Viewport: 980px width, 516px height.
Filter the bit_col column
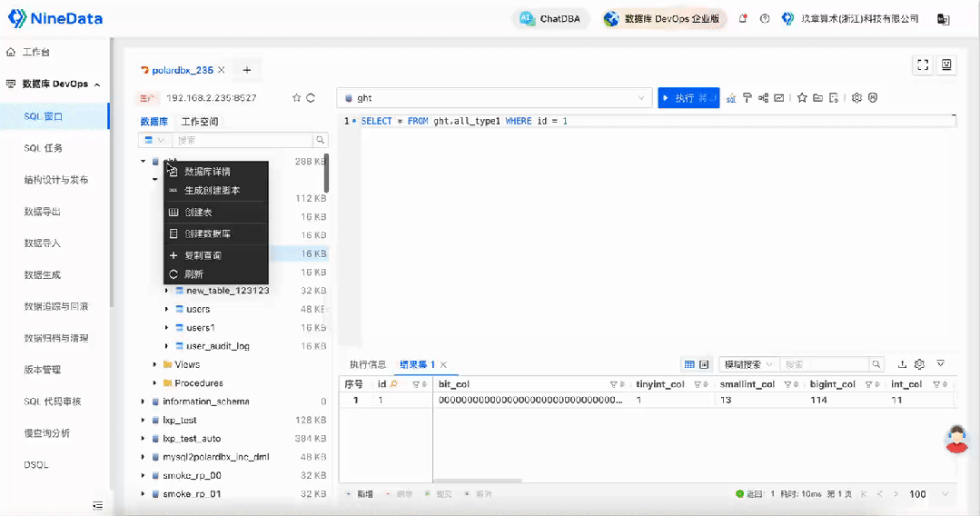(613, 384)
